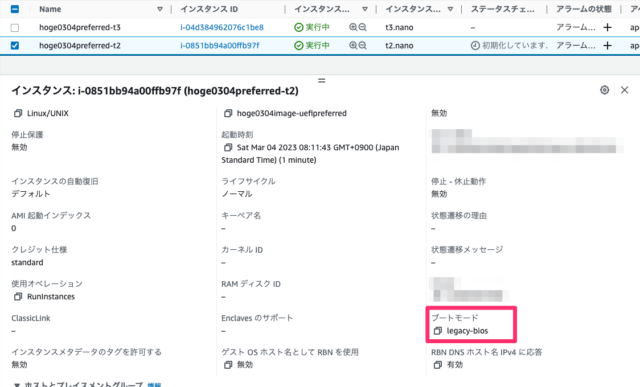Check the hoge0304preferred-t3 row checkbox
Viewport: 640px width, 387px height.
click(15, 27)
